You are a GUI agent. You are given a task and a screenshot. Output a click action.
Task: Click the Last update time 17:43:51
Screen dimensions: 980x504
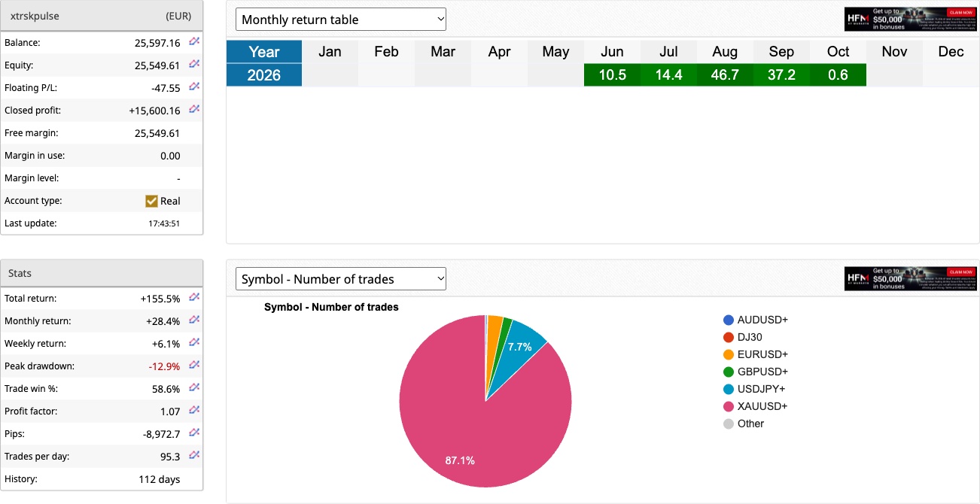[x=164, y=223]
